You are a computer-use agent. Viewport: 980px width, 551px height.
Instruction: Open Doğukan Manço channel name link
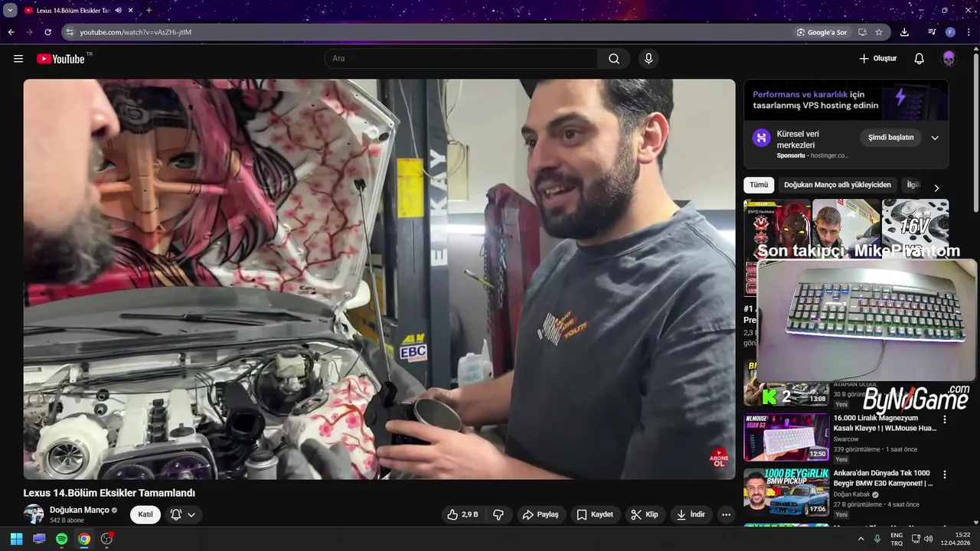pos(80,510)
